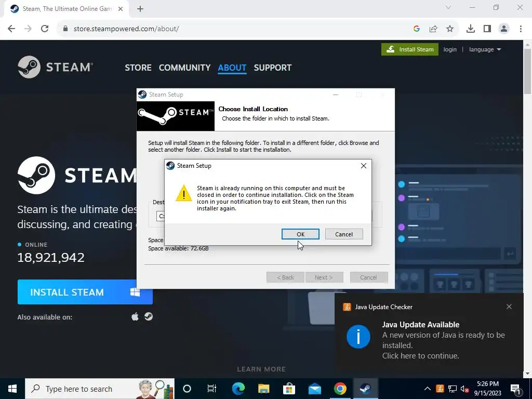Go back in the browser
Image resolution: width=532 pixels, height=399 pixels.
point(11,29)
